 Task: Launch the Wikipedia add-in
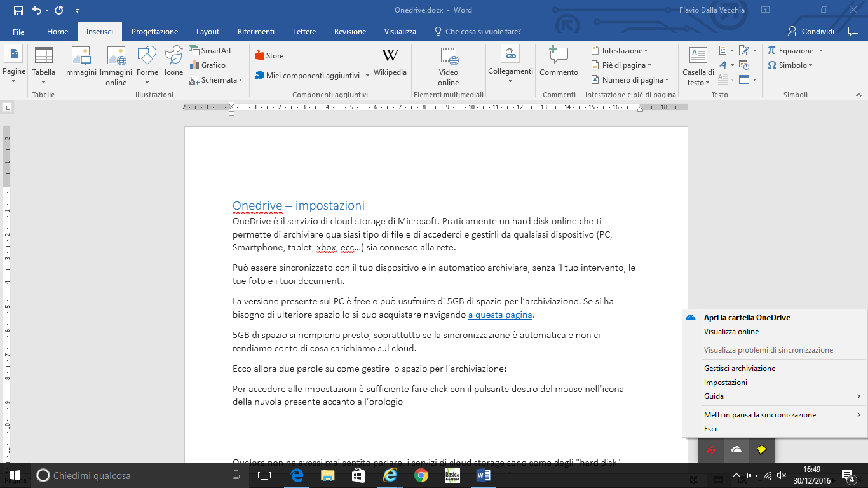pos(390,63)
